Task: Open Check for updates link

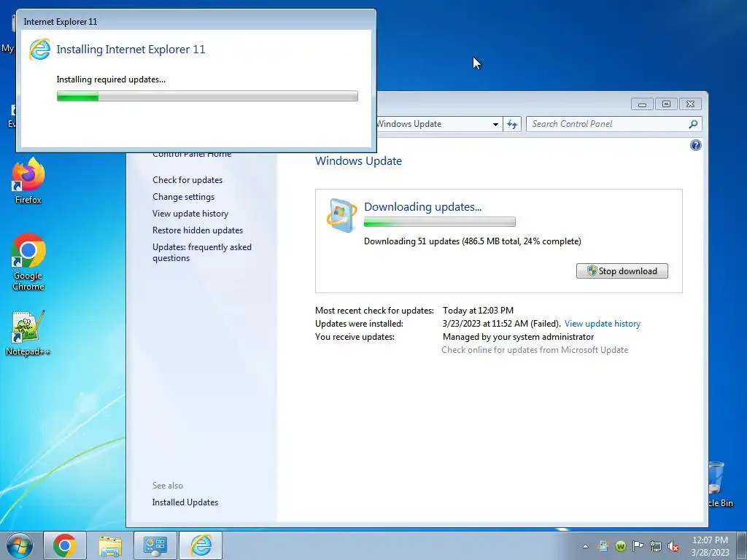Action: click(187, 180)
